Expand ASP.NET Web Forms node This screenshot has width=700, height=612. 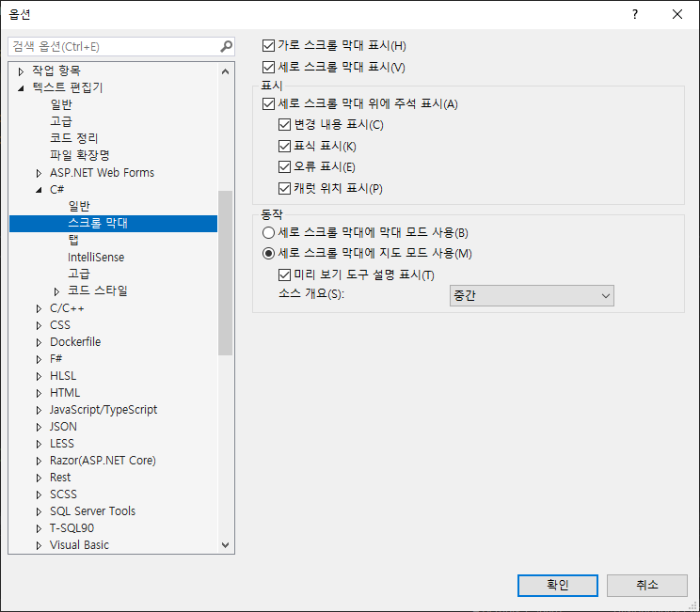click(x=39, y=173)
